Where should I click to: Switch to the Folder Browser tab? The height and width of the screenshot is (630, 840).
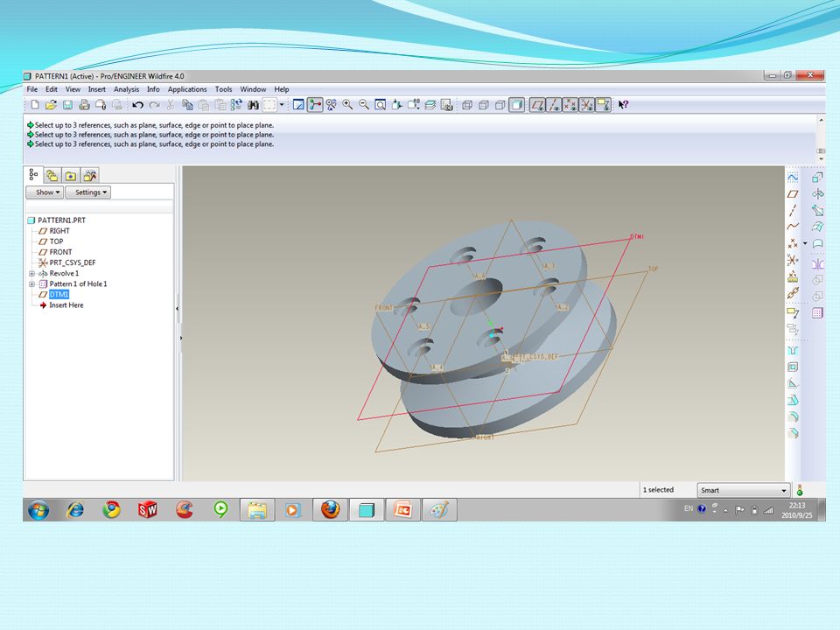point(52,175)
